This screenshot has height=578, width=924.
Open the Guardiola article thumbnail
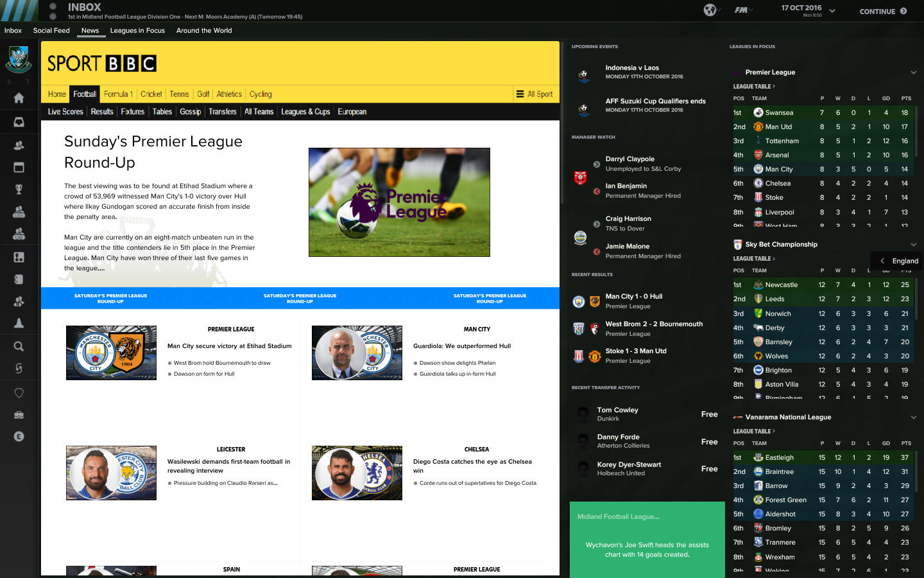click(x=357, y=353)
